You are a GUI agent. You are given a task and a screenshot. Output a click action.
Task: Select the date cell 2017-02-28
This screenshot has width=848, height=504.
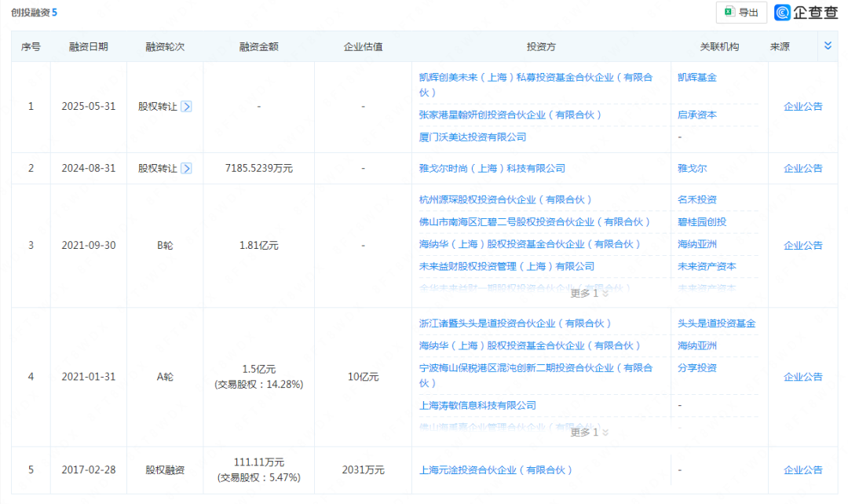[x=89, y=470]
